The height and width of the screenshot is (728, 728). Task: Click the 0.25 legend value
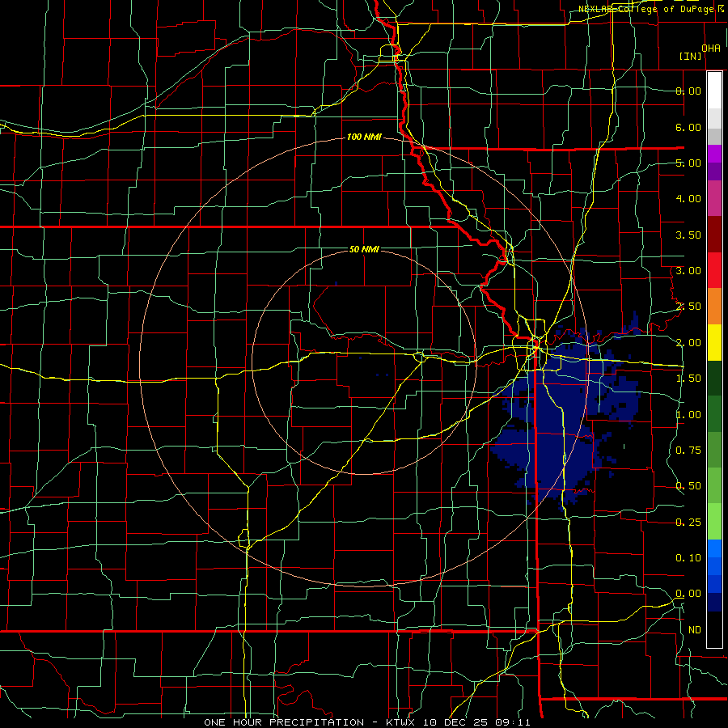pos(688,523)
